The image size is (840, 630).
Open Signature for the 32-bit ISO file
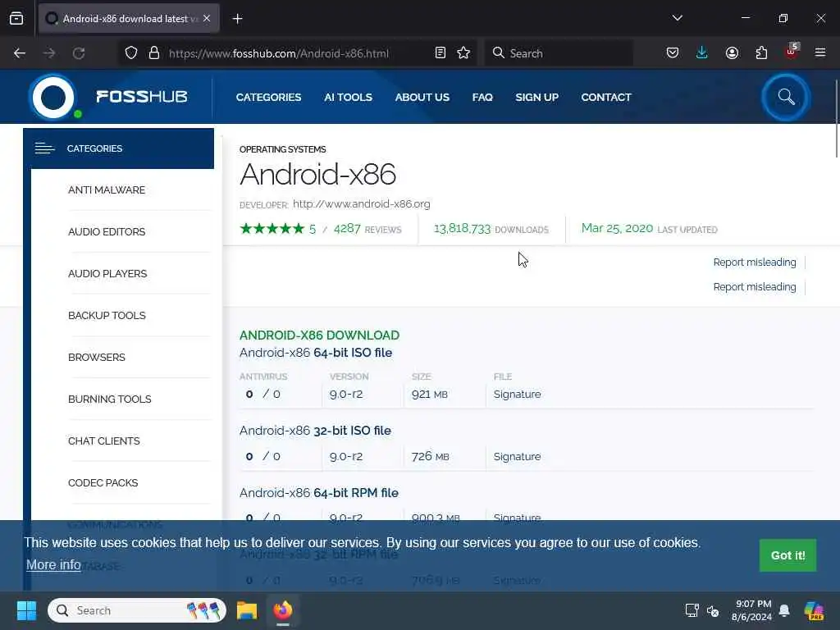coord(517,456)
